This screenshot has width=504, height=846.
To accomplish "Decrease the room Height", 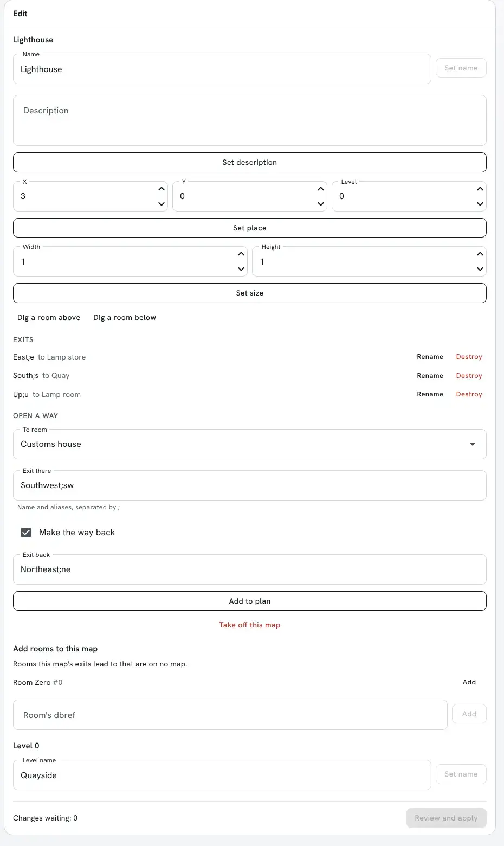I will (x=480, y=269).
